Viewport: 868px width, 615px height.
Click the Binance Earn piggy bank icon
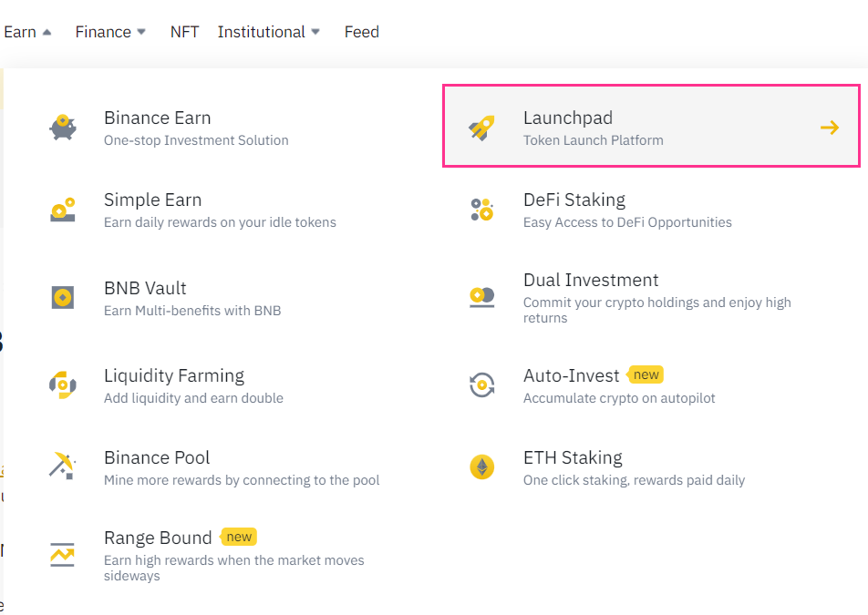pyautogui.click(x=62, y=127)
